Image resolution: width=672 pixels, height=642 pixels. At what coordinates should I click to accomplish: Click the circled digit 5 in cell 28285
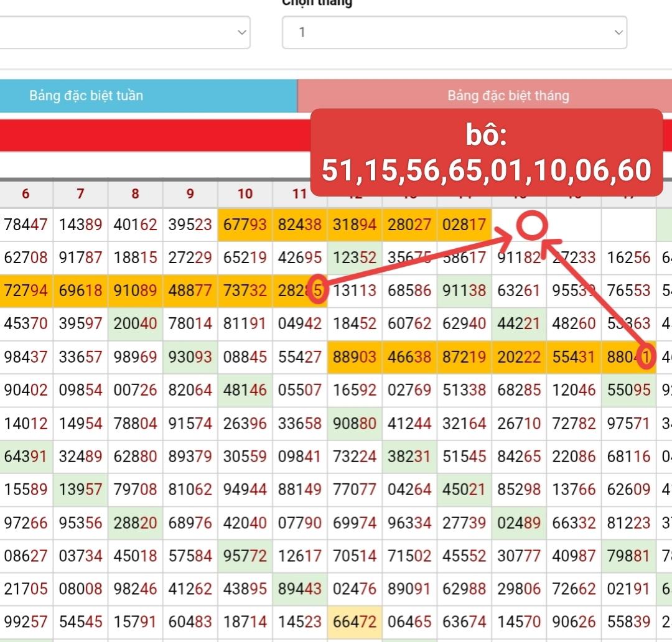click(317, 291)
